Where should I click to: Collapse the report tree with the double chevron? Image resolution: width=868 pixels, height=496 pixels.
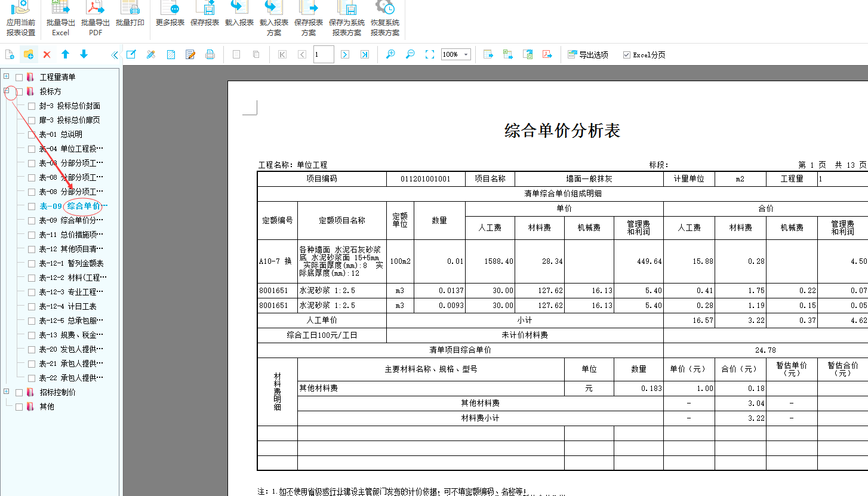[115, 55]
